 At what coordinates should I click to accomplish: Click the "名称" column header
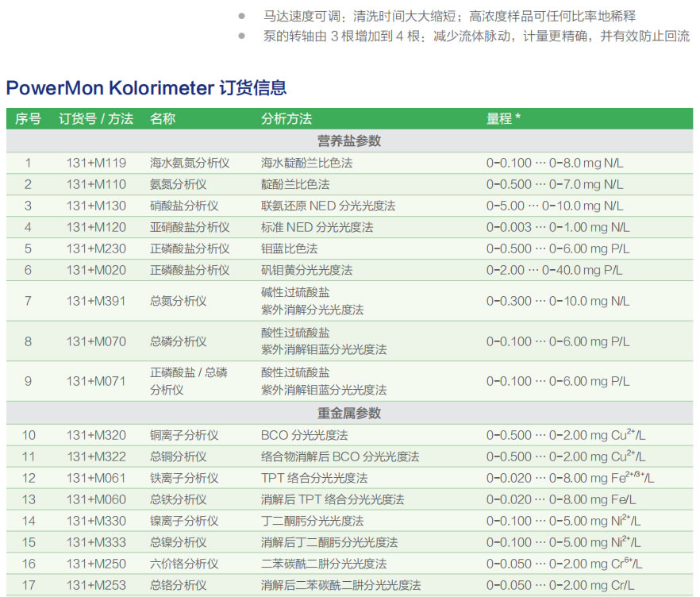tap(163, 119)
